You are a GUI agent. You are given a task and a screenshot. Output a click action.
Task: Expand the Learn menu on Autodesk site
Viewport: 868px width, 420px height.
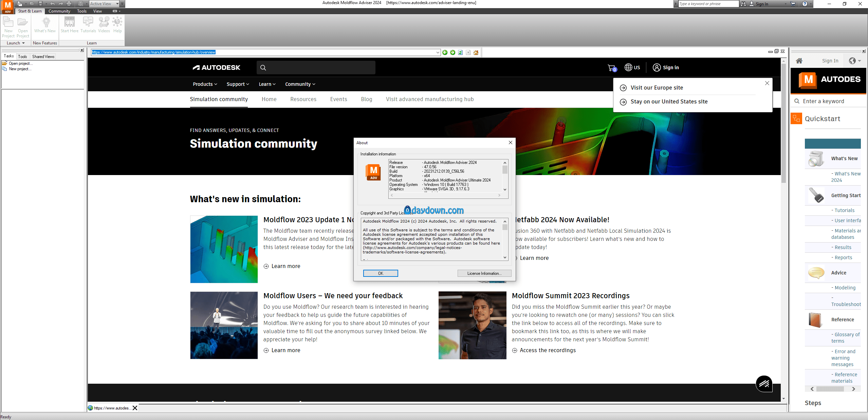click(267, 84)
